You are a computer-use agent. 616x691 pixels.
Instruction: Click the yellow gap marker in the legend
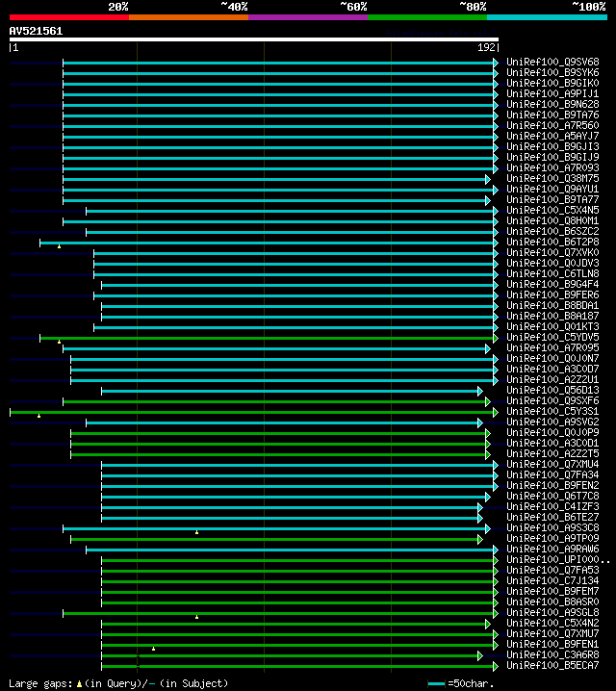(79, 684)
